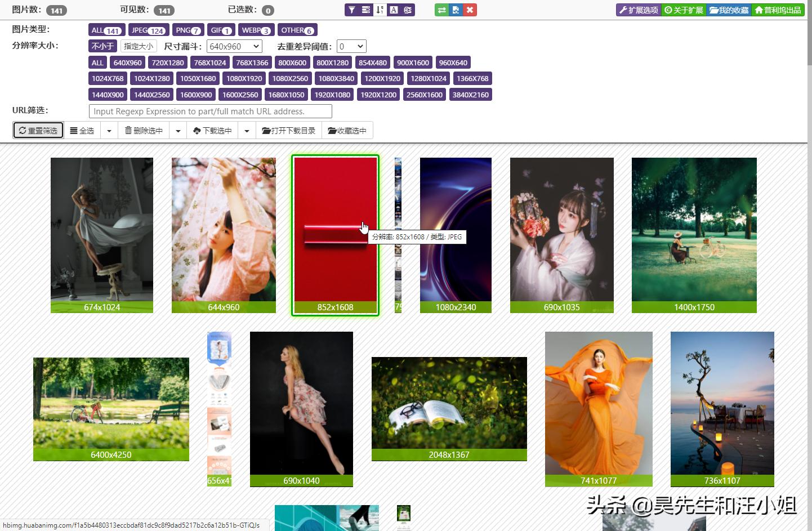Viewport: 812px width, 531px height.
Task: Toggle the 768X1024 resolution filter
Action: pyautogui.click(x=210, y=63)
